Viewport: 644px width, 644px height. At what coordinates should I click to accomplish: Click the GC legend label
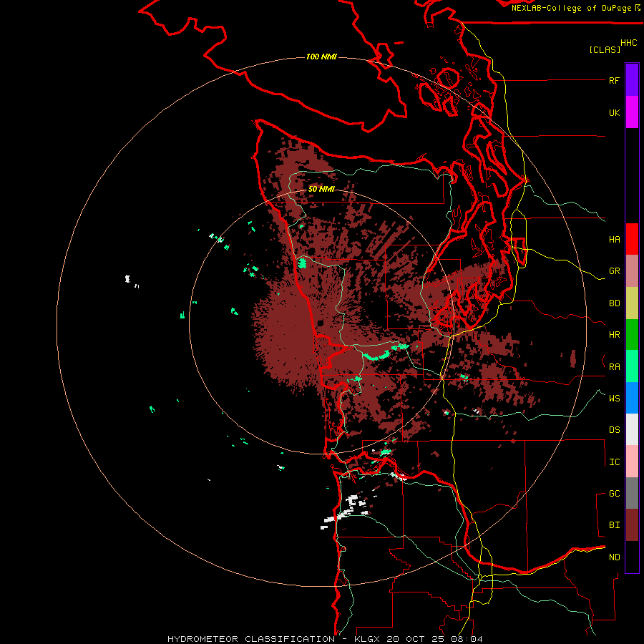click(614, 494)
